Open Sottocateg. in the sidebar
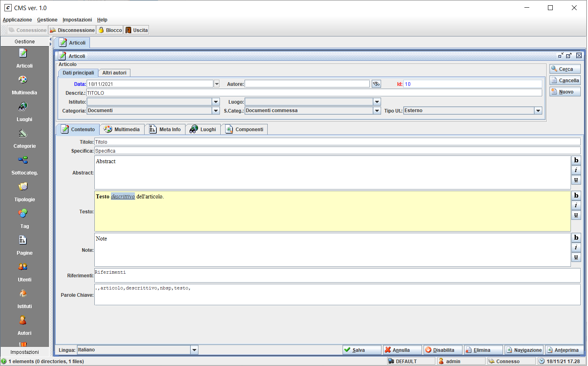The image size is (588, 366). pyautogui.click(x=24, y=166)
